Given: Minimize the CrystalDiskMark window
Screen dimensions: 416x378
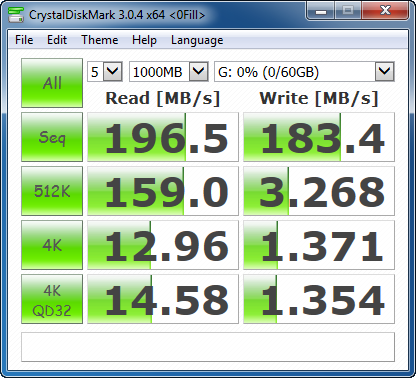Looking at the screenshot, I should click(321, 11).
